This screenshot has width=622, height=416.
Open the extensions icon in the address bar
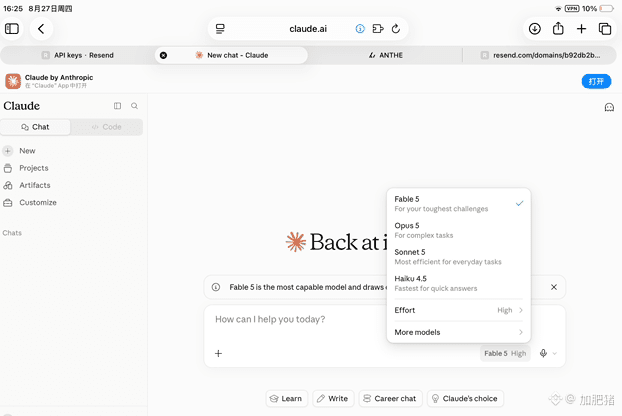[x=378, y=29]
